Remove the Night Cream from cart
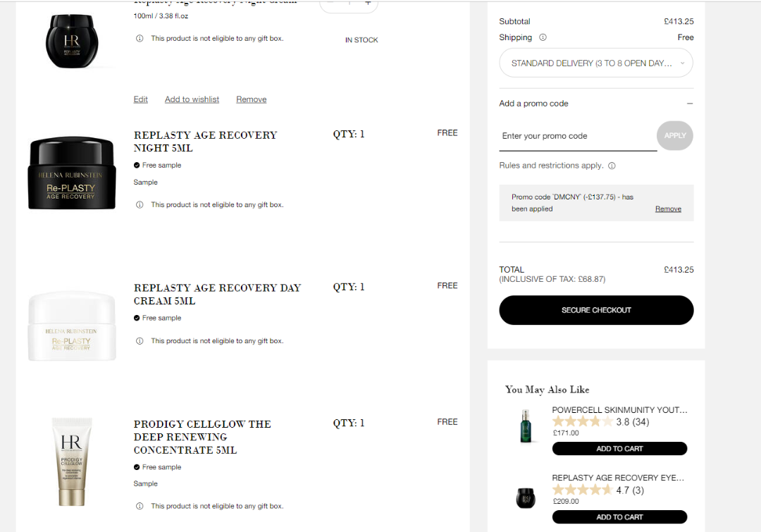The width and height of the screenshot is (761, 532). pos(251,99)
